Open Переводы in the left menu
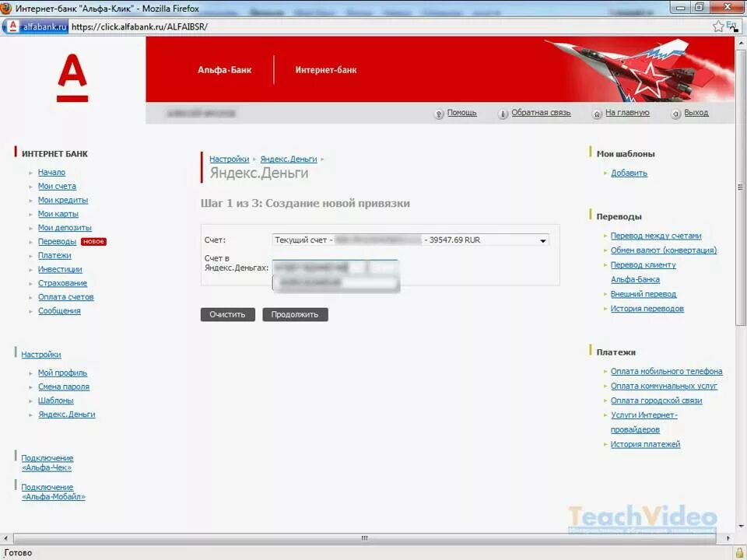Image resolution: width=747 pixels, height=560 pixels. click(x=57, y=241)
